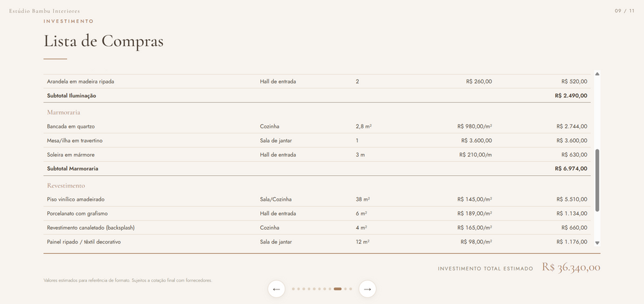The width and height of the screenshot is (644, 304).
Task: Select 'Piso vinílico amadeirado' item
Action: 76,199
